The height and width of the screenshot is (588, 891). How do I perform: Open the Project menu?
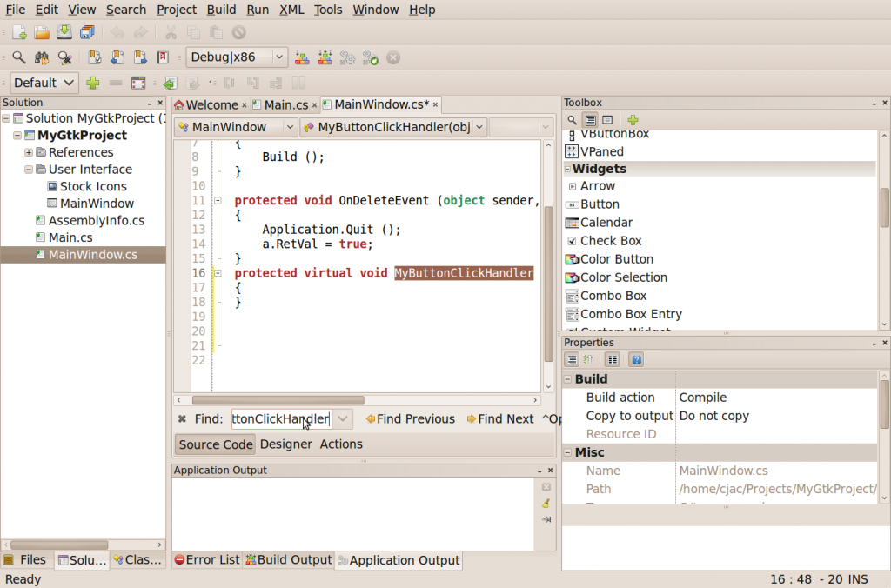tap(176, 10)
